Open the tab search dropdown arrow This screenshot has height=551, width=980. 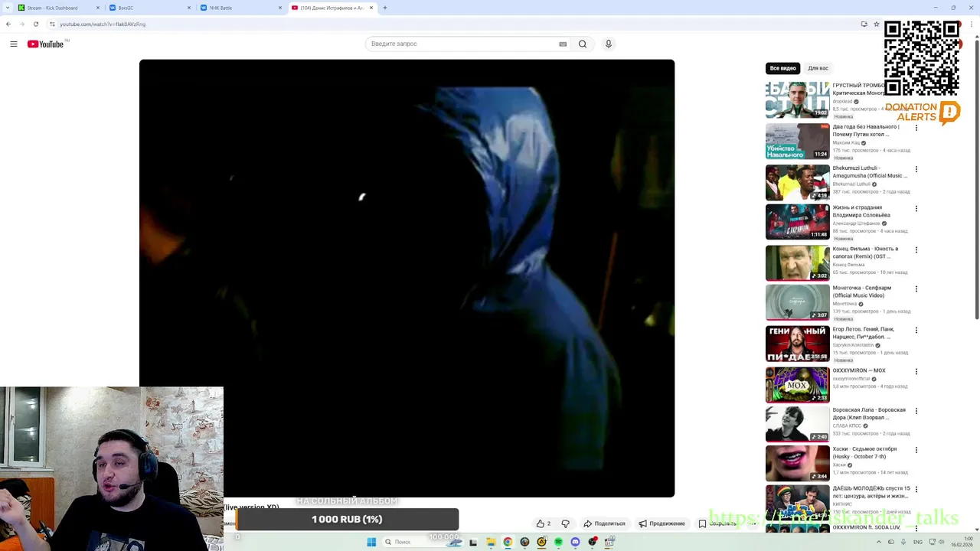click(x=7, y=8)
